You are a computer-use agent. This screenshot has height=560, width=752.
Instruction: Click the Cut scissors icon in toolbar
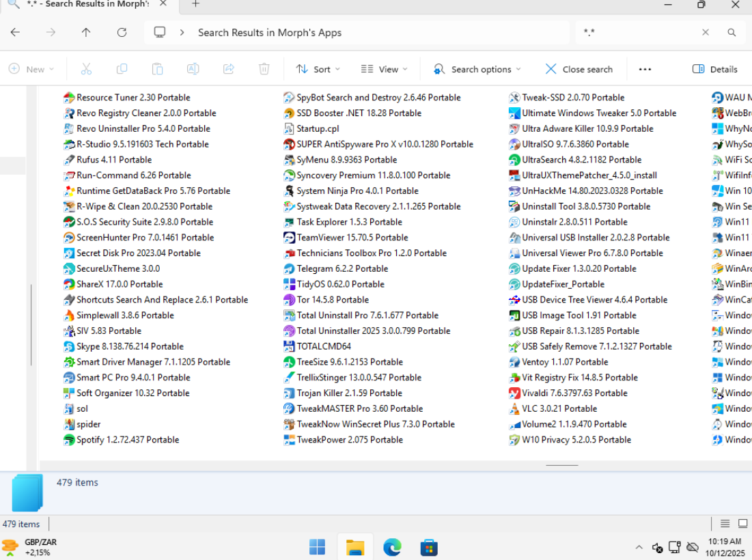(86, 69)
